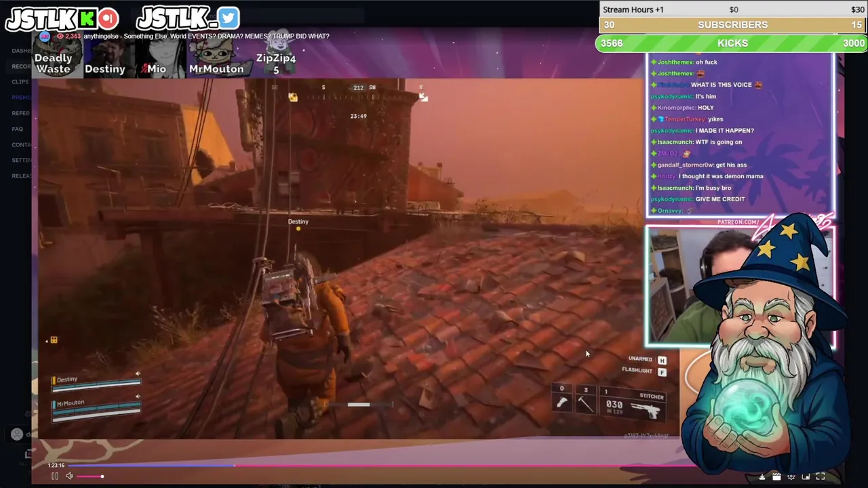Viewport: 868px width, 488px height.
Task: Seek using the video progress bar
Action: 380,465
